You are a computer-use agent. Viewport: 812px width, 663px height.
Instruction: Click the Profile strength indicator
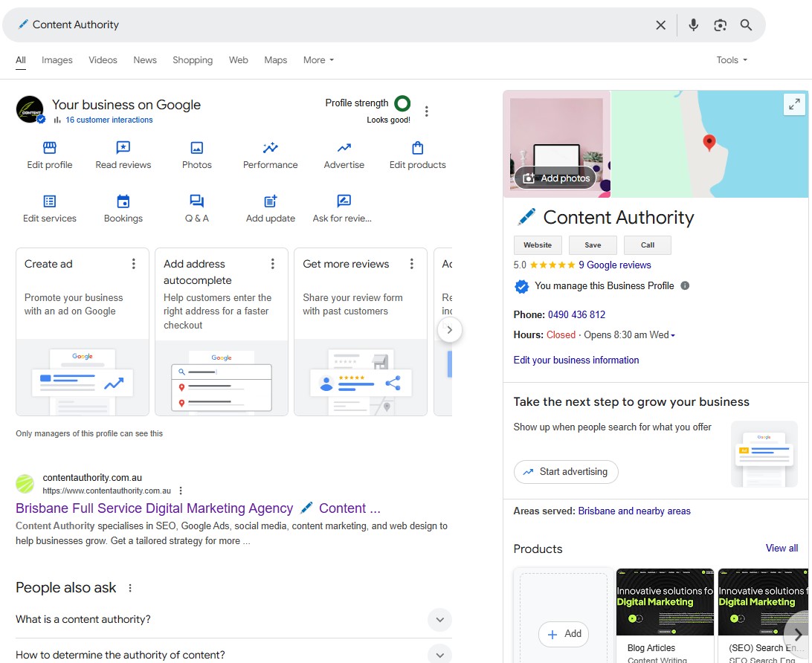402,103
